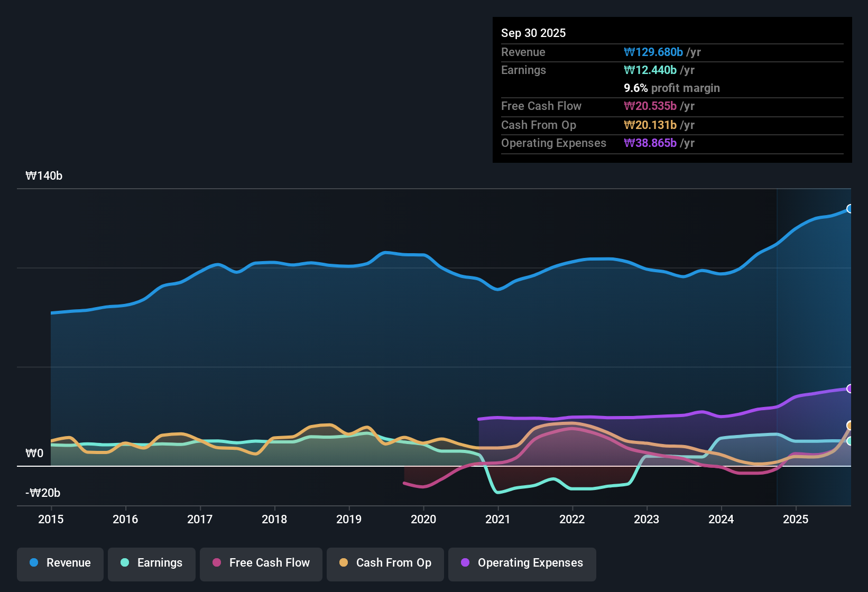Click the Cash From Op endpoint circle
Image resolution: width=868 pixels, height=592 pixels.
(x=850, y=425)
